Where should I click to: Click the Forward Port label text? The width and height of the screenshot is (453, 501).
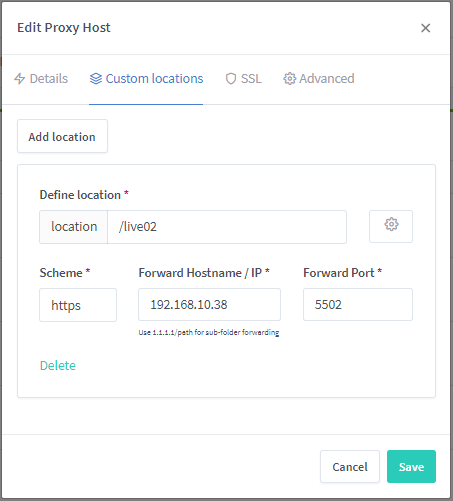(x=339, y=273)
